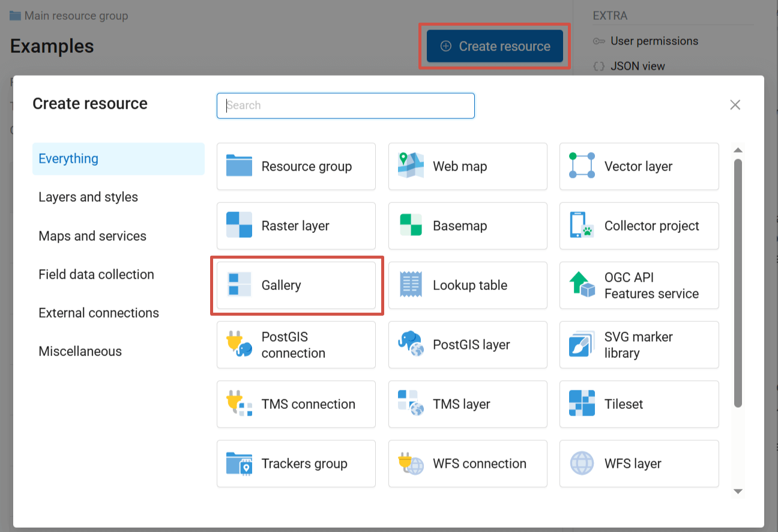
Task: Select the Tileset icon
Action: [x=582, y=404]
